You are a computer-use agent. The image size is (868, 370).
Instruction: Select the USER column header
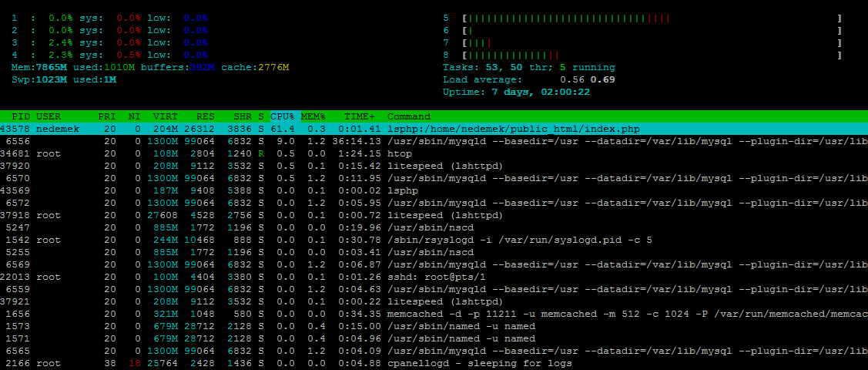click(x=49, y=116)
